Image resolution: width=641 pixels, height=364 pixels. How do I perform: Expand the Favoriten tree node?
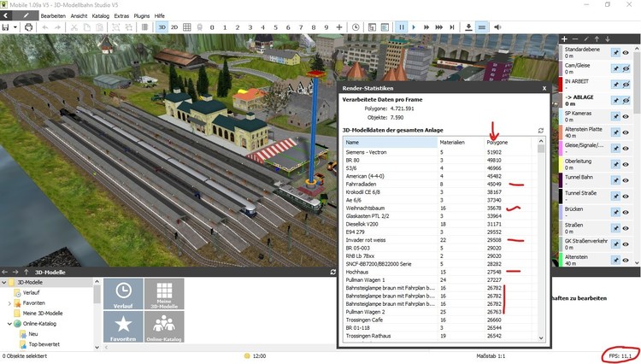click(9, 302)
